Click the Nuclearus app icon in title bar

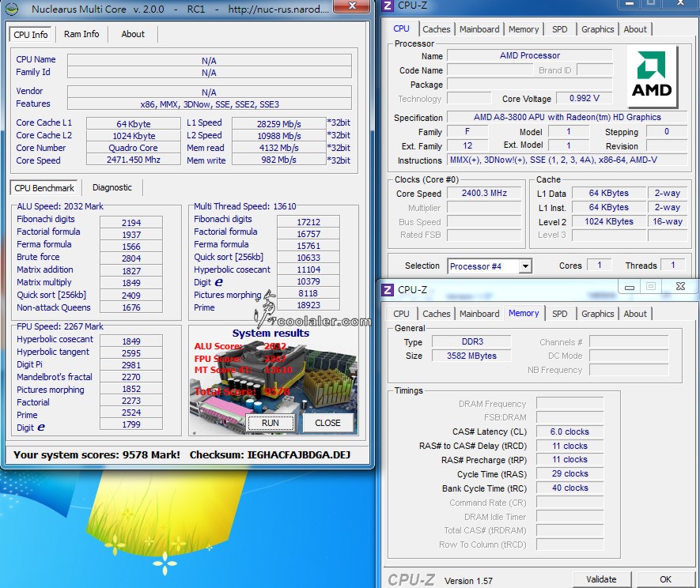pyautogui.click(x=12, y=9)
